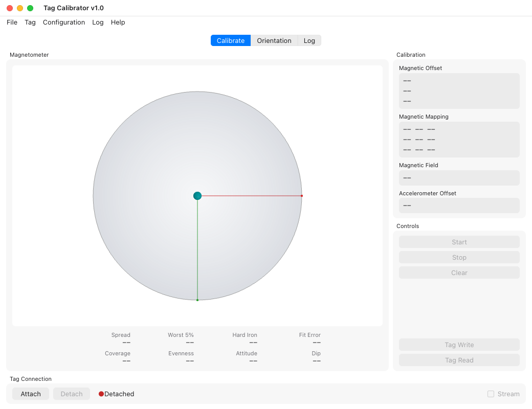Open the Help menu

point(118,22)
